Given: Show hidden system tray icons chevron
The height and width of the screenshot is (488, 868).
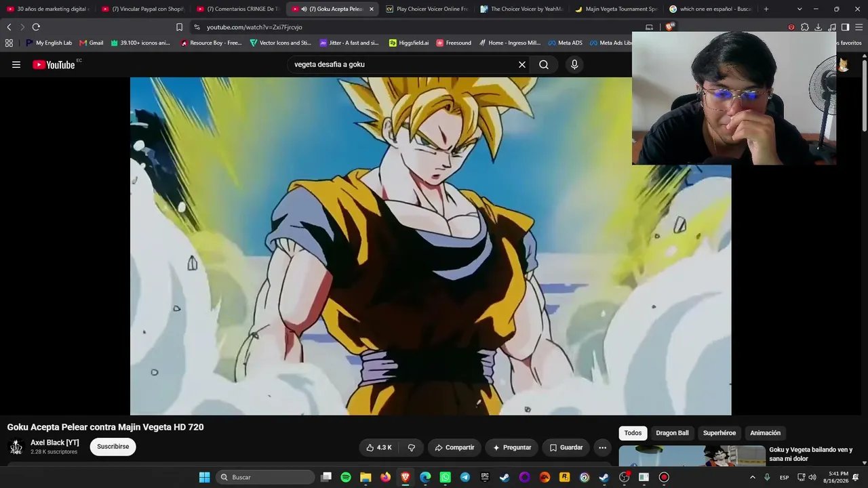Looking at the screenshot, I should [752, 477].
